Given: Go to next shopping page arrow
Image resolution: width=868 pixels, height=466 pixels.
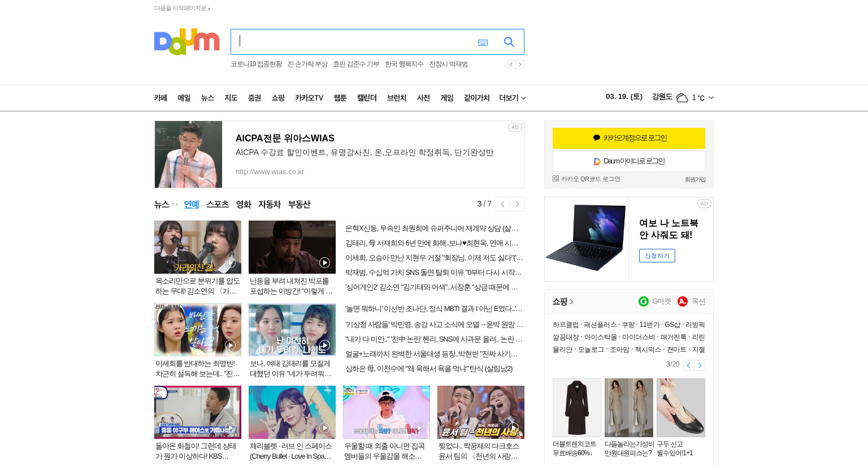Looking at the screenshot, I should click(700, 365).
